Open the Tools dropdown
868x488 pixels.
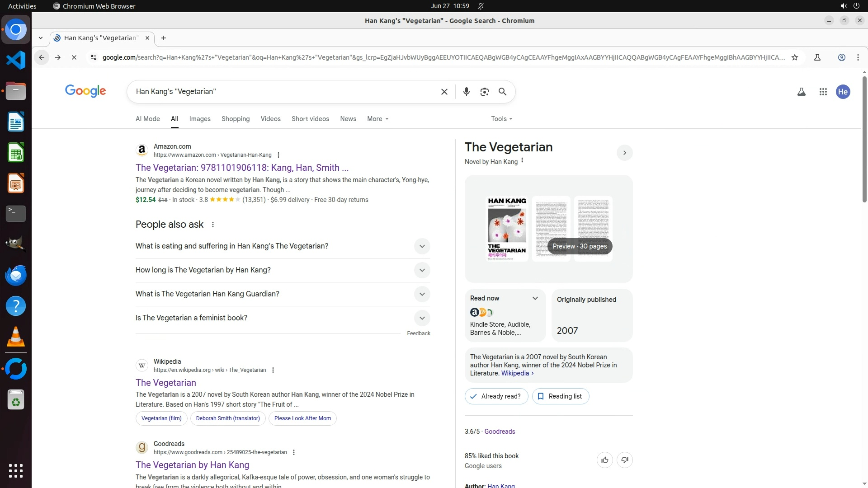tap(501, 119)
